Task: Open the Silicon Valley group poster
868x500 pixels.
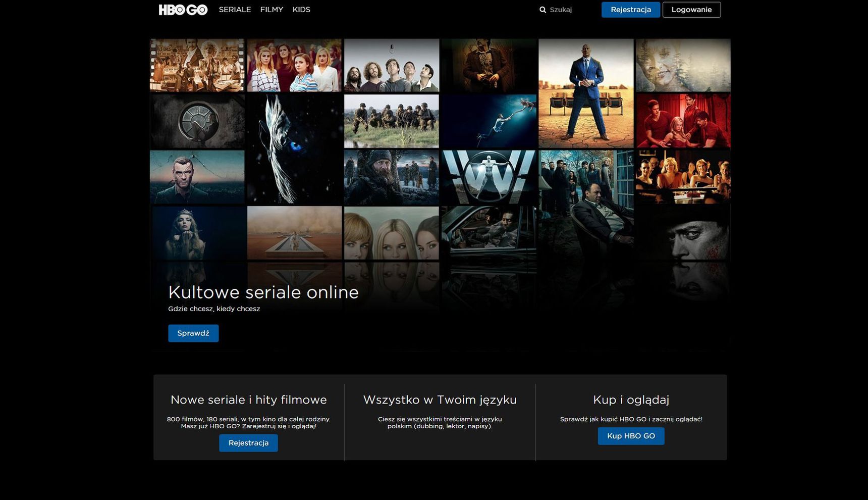Action: tap(392, 65)
